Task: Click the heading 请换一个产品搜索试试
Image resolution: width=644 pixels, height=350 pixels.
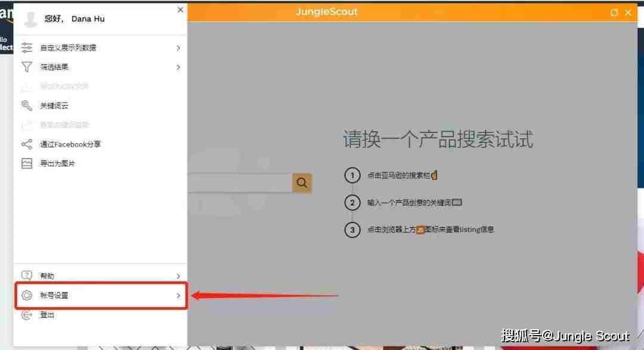Action: 438,140
